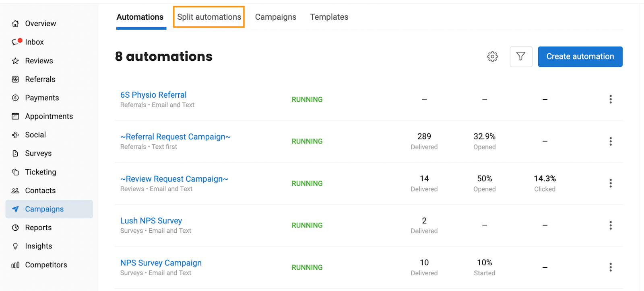Open the Social section in the sidebar
Image resolution: width=644 pixels, height=291 pixels.
click(x=35, y=135)
